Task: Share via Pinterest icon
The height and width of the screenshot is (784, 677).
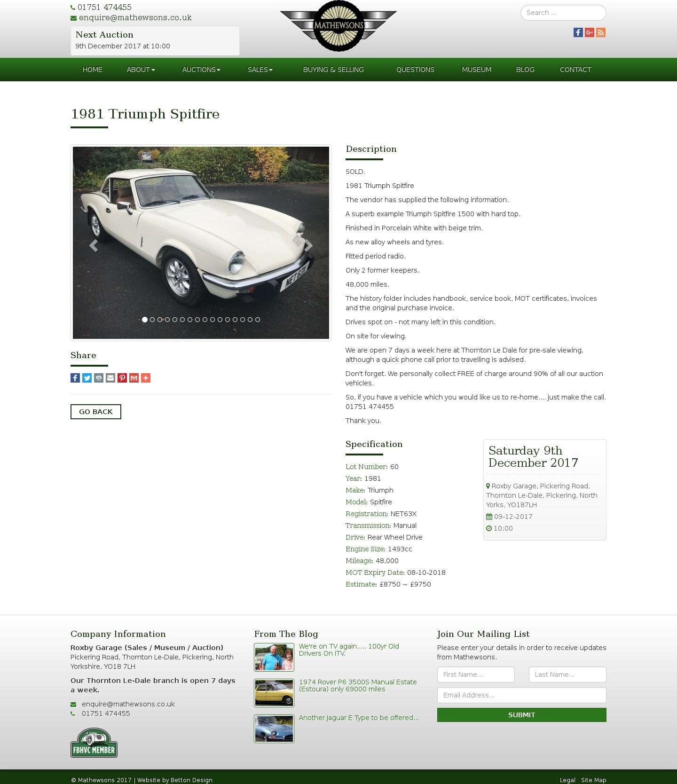Action: tap(122, 378)
